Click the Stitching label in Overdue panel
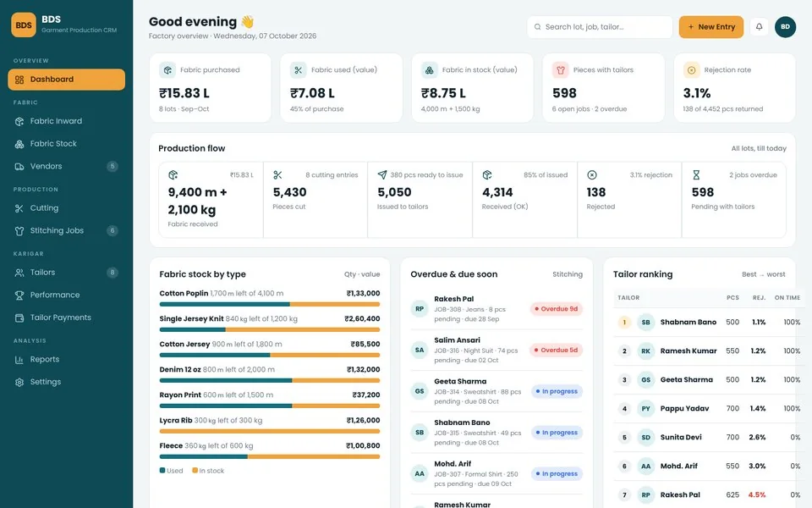The image size is (812, 508). pos(567,274)
